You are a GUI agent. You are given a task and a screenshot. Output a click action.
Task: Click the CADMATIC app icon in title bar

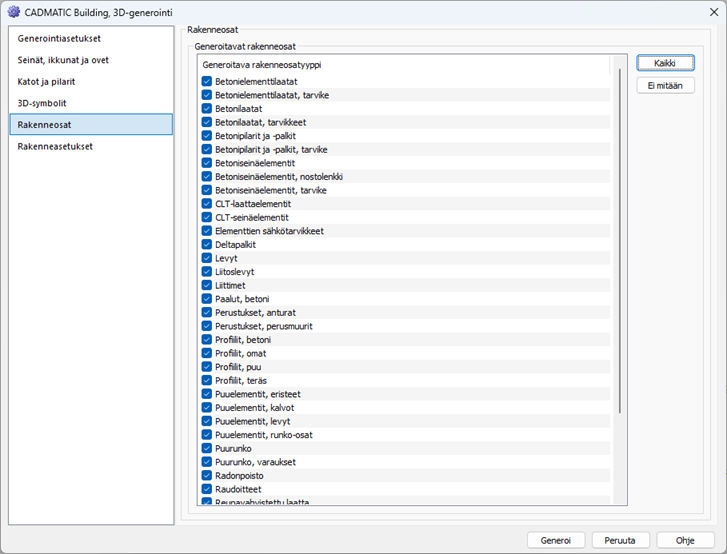13,12
